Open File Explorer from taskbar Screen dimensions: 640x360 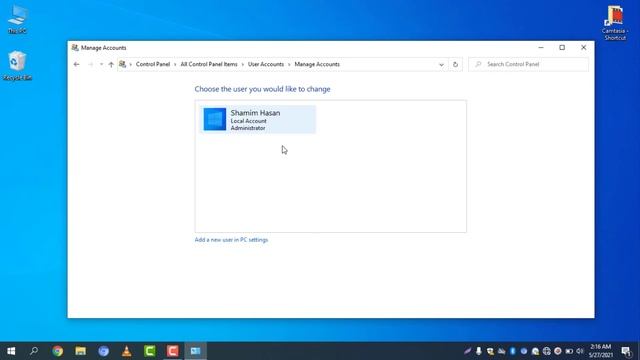click(x=80, y=351)
